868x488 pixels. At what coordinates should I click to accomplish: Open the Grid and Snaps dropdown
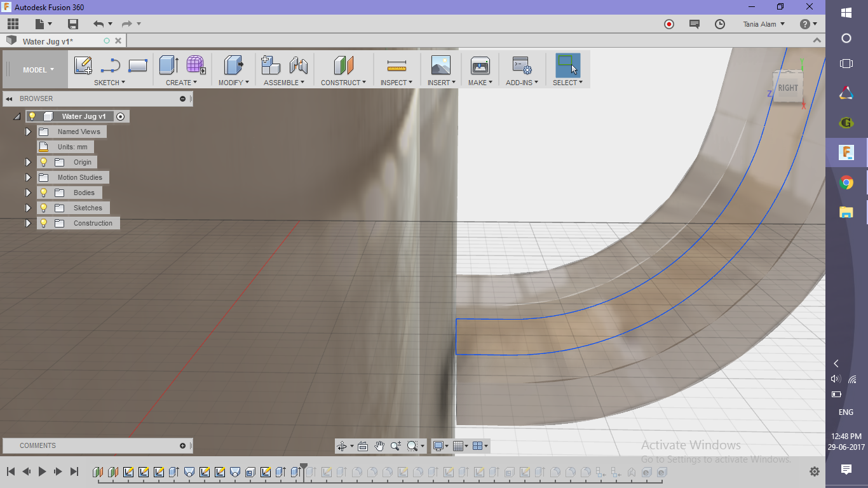[461, 446]
